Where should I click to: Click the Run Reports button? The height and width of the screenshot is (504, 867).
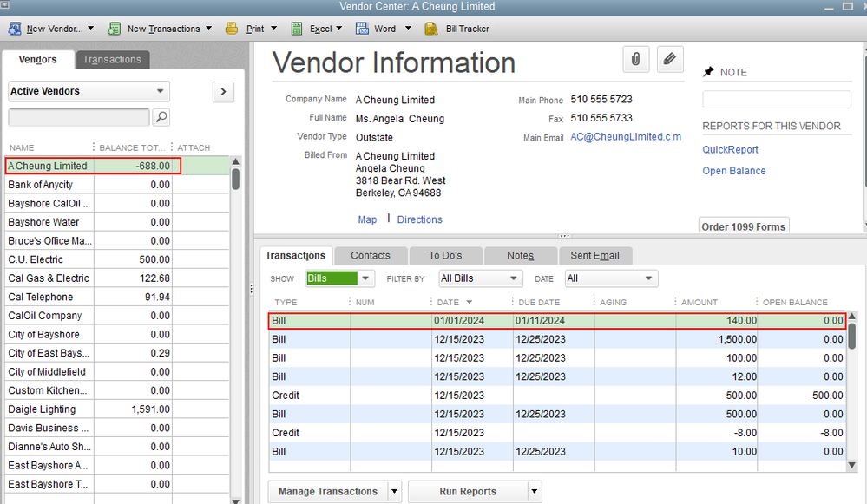click(468, 491)
